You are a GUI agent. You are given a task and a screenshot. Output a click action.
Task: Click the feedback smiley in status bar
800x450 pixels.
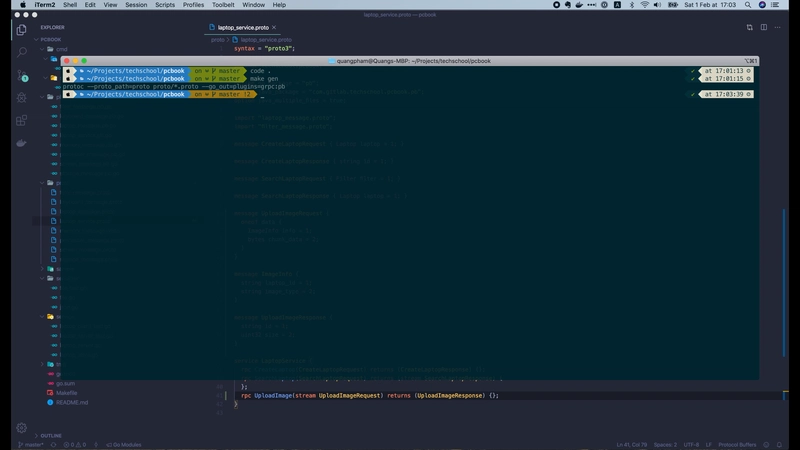[x=766, y=445]
